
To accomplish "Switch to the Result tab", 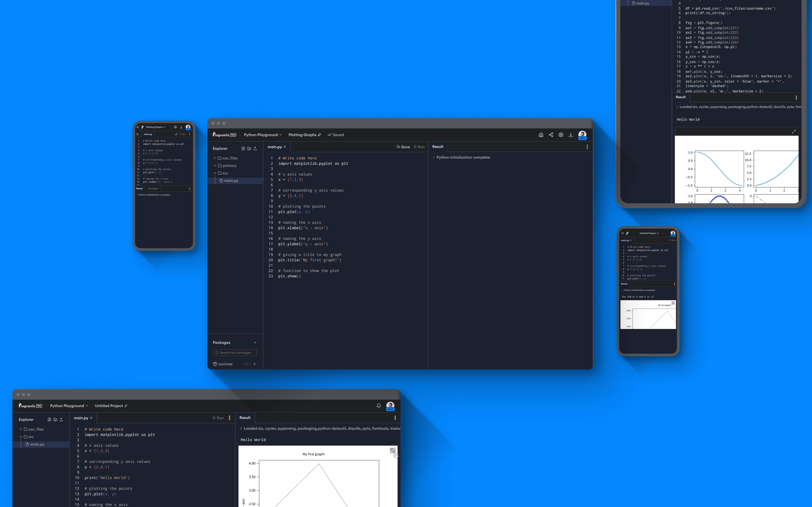I will click(x=438, y=146).
